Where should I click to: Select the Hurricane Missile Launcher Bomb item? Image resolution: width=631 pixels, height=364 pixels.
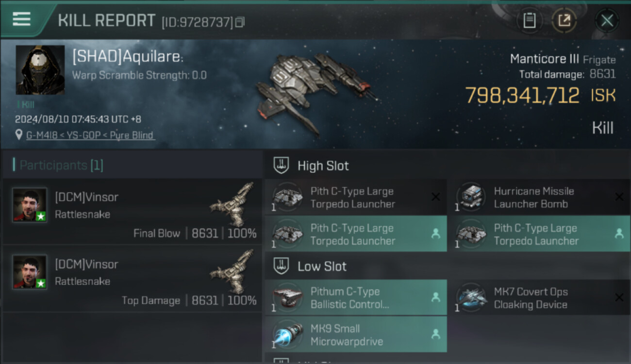click(538, 198)
